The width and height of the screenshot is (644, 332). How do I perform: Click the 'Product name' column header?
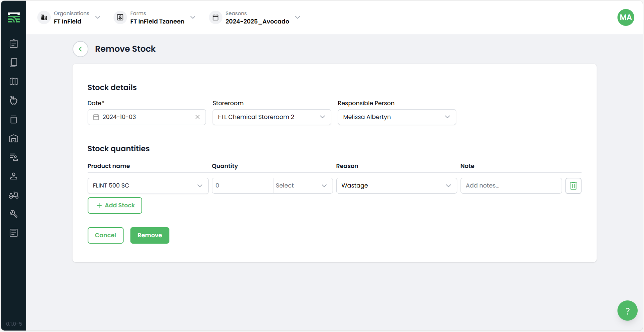point(109,166)
